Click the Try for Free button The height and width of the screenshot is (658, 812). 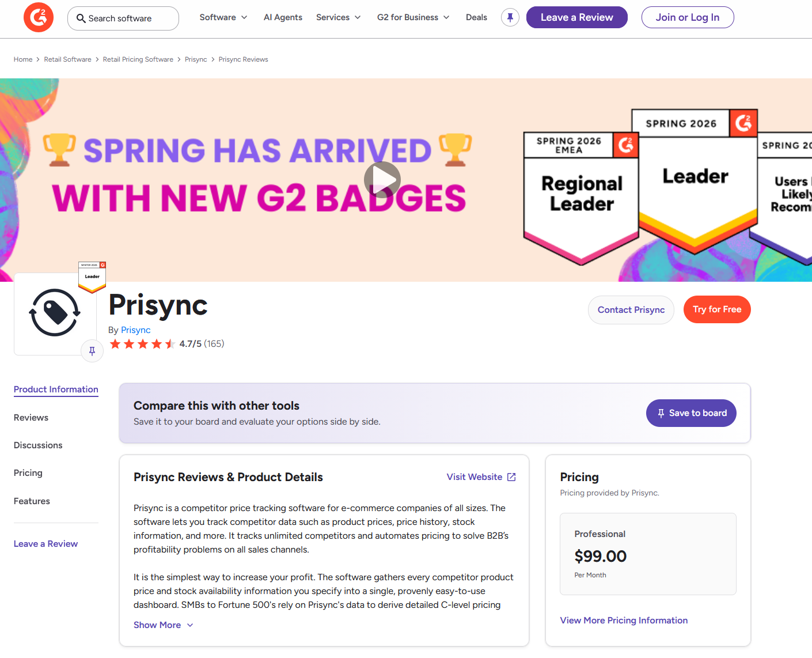click(x=716, y=309)
